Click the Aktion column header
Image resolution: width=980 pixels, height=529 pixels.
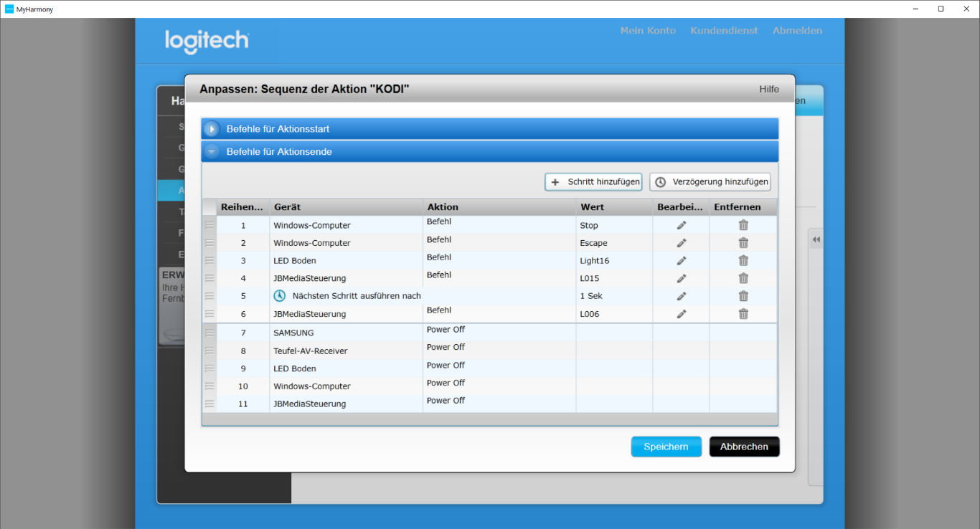(x=500, y=207)
